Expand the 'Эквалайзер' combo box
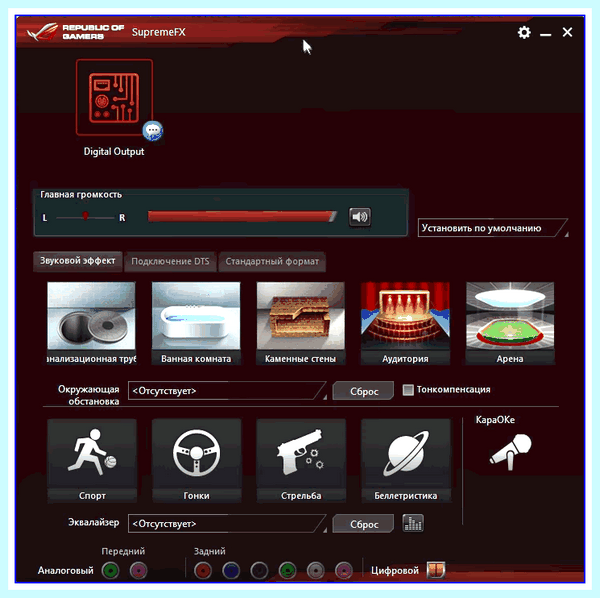Screen dimensions: 600x598 pyautogui.click(x=227, y=523)
